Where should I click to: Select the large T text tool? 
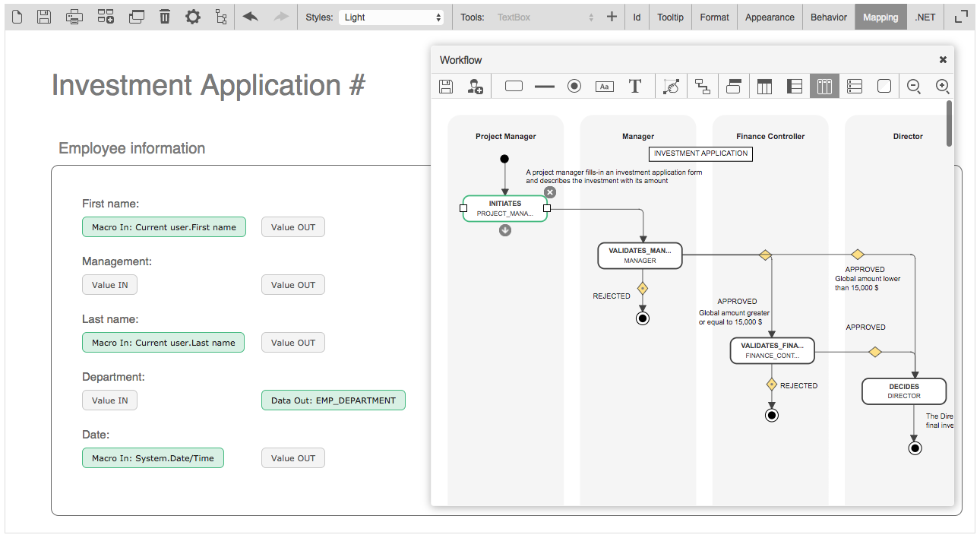pyautogui.click(x=635, y=87)
